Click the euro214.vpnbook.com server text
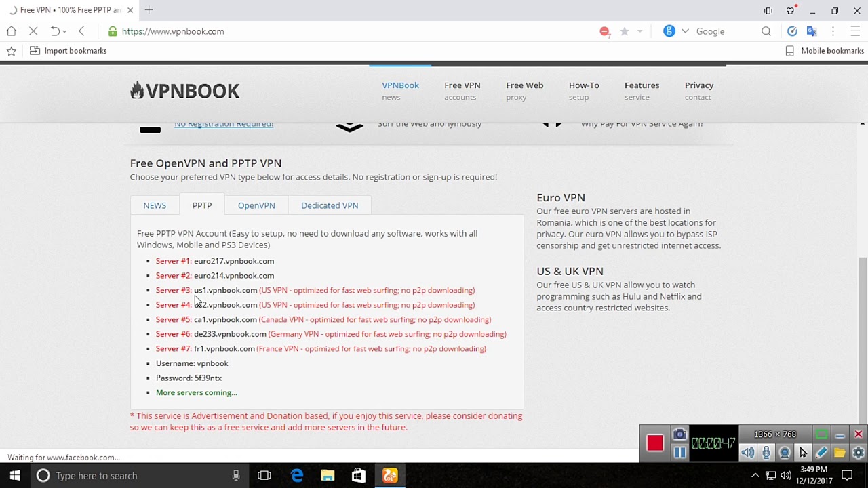This screenshot has height=488, width=868. pos(234,276)
